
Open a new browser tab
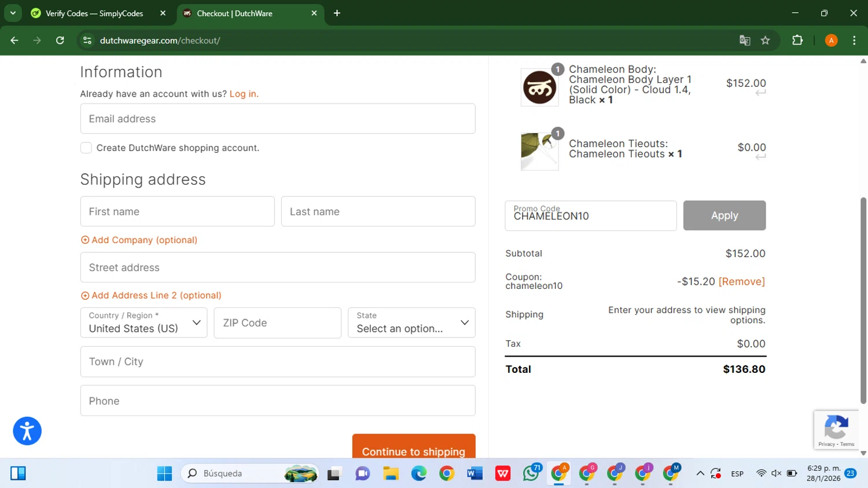pos(337,13)
